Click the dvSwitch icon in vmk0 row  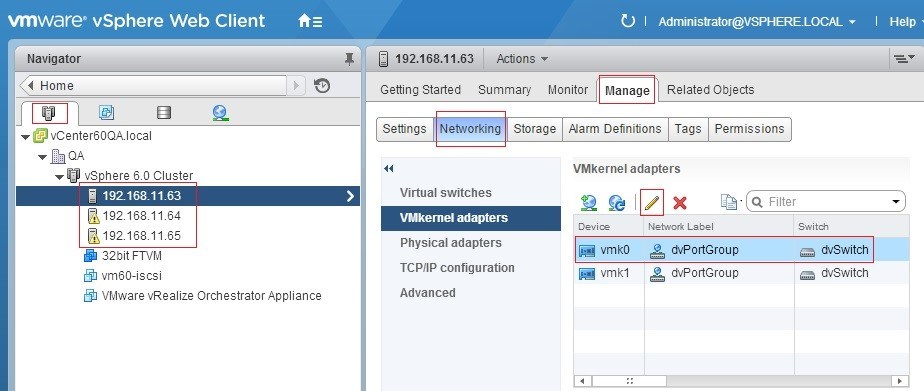[807, 251]
